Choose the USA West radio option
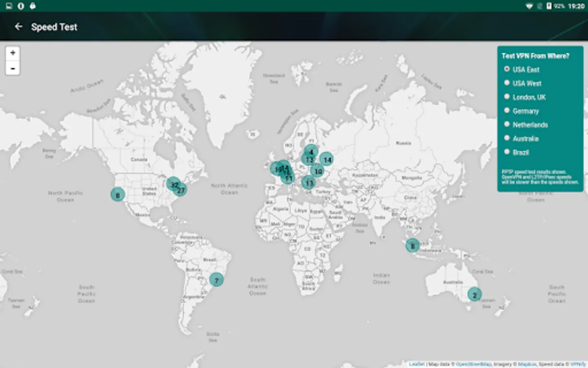Image resolution: width=588 pixels, height=368 pixels. click(507, 83)
